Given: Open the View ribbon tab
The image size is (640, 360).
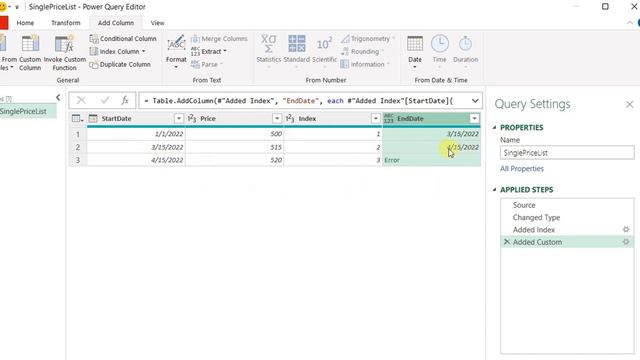Looking at the screenshot, I should click(x=158, y=23).
